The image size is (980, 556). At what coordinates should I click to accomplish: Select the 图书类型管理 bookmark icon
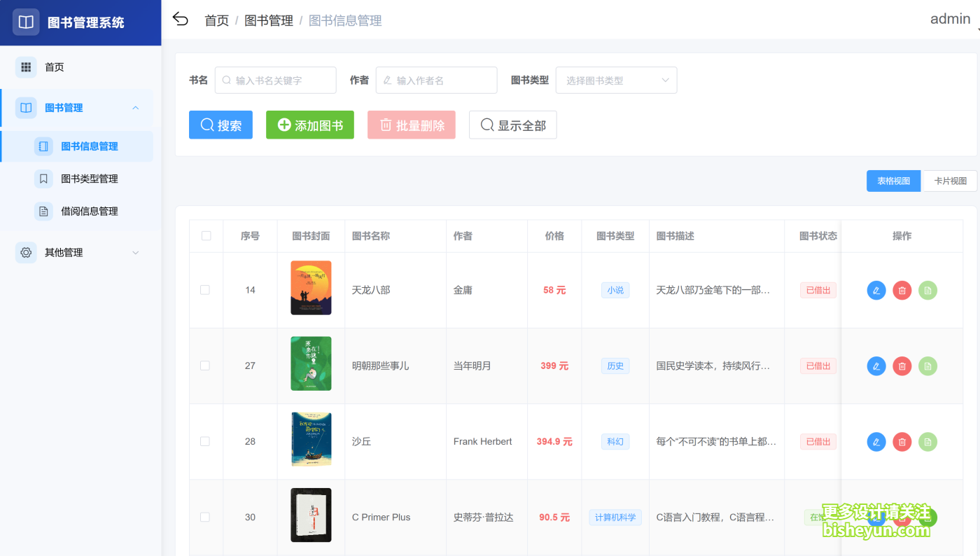coord(43,179)
